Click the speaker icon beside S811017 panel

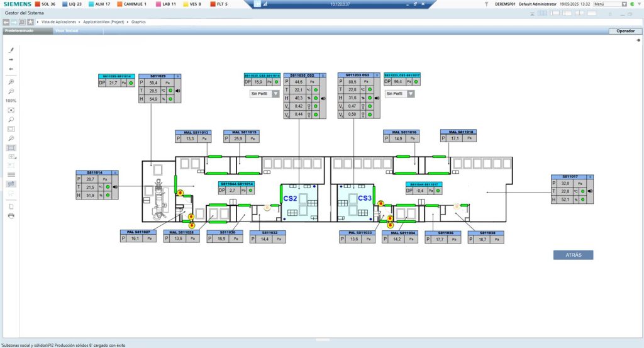point(590,191)
